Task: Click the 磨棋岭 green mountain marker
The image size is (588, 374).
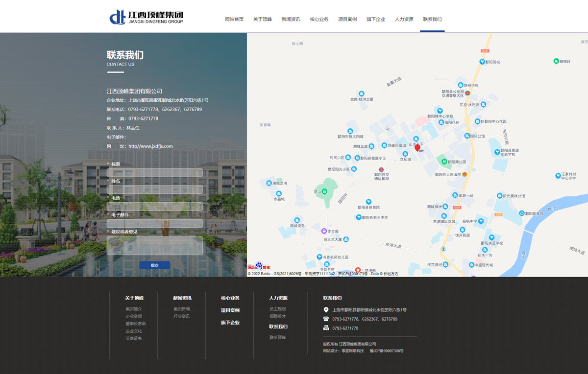Action: [556, 61]
